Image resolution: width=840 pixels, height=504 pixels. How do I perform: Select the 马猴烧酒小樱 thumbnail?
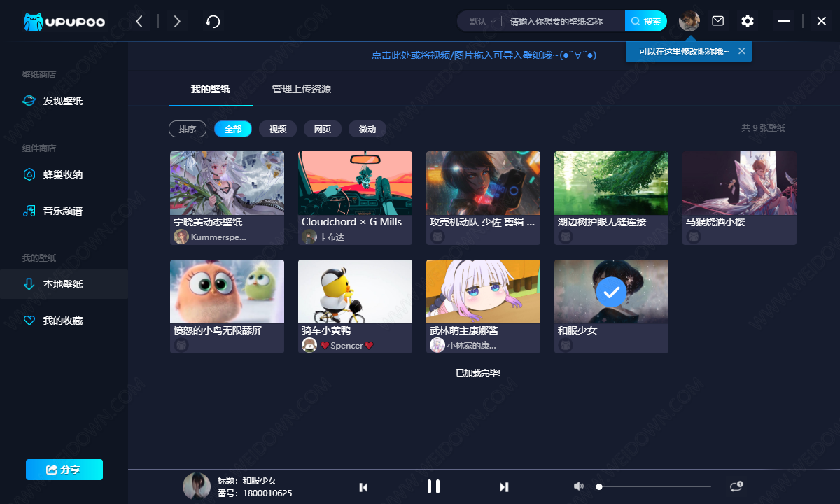[x=739, y=183]
